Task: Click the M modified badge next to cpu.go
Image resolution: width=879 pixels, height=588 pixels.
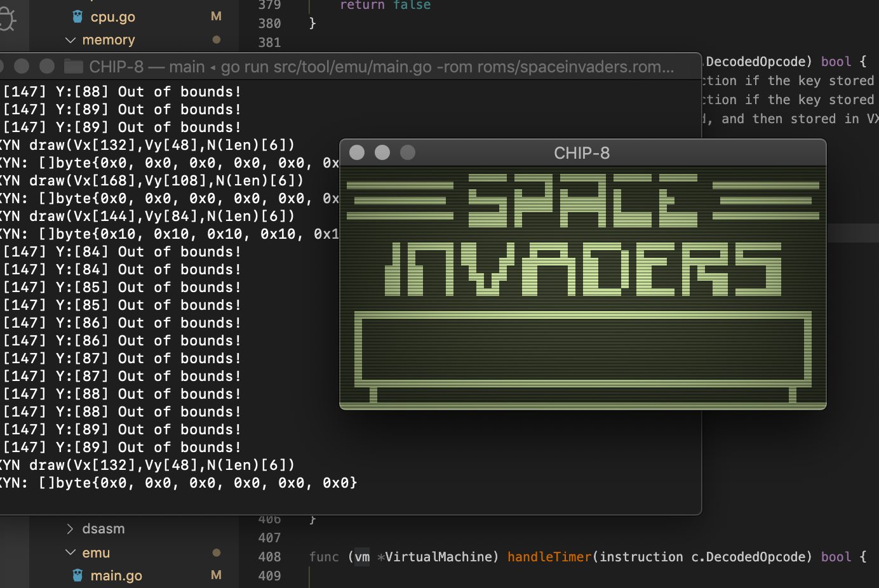Action: point(216,17)
